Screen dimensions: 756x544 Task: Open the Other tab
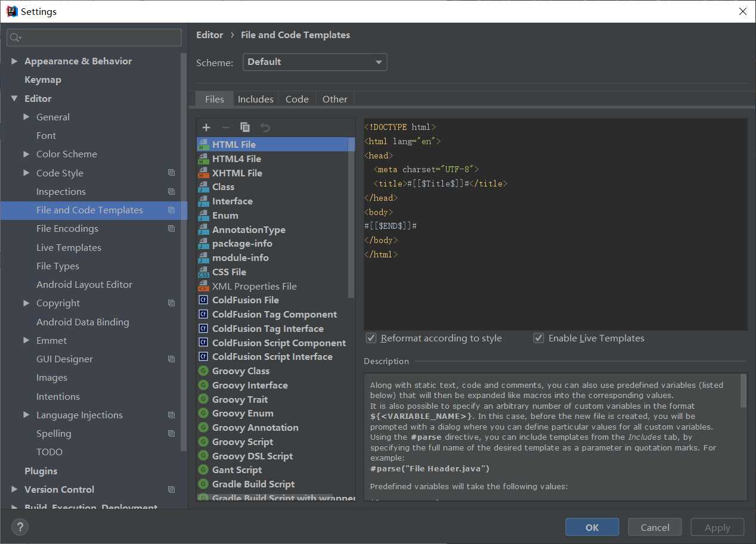(x=334, y=100)
